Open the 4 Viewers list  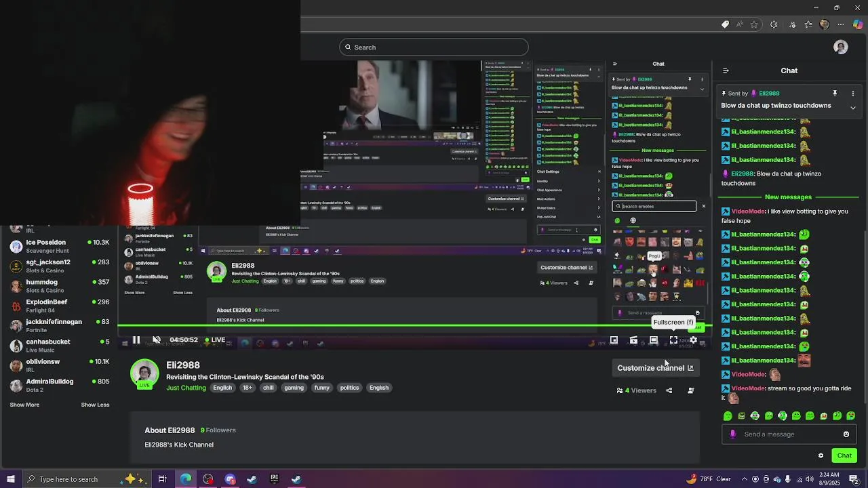636,390
